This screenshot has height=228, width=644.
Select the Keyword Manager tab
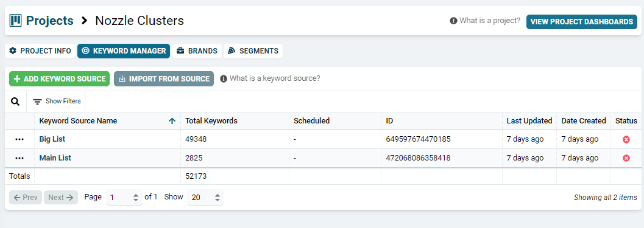click(x=124, y=51)
